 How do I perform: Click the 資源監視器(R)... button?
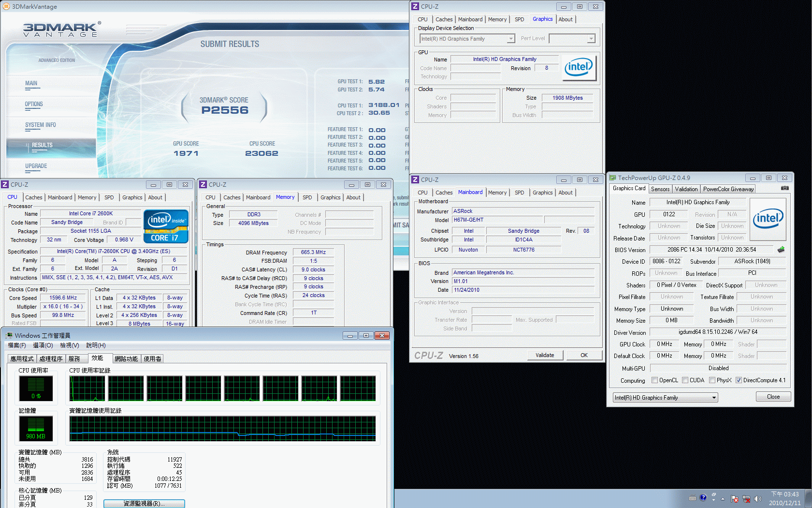144,504
